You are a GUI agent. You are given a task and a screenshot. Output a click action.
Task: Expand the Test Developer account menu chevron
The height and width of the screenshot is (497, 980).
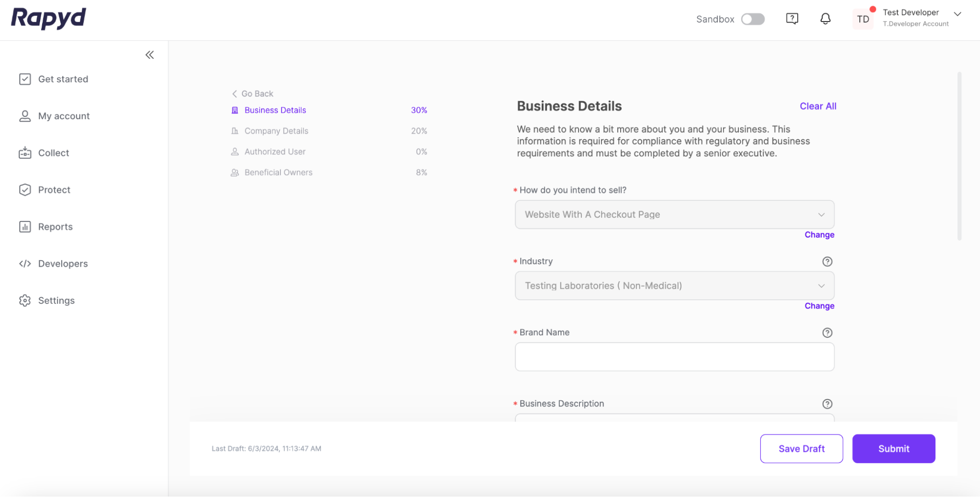pos(957,14)
